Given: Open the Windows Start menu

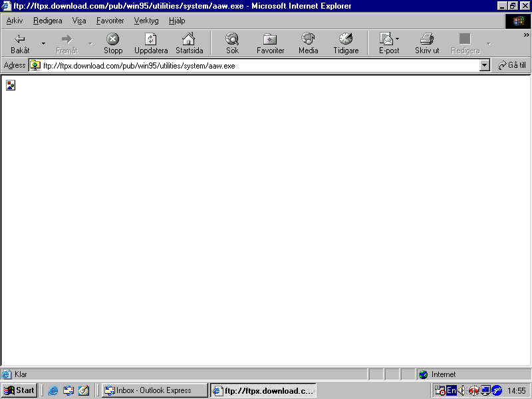Looking at the screenshot, I should coord(19,390).
